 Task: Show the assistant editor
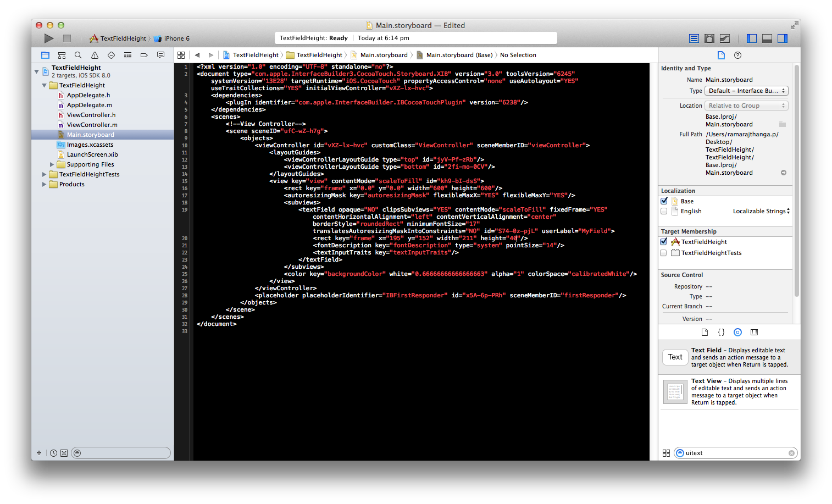[x=709, y=38]
